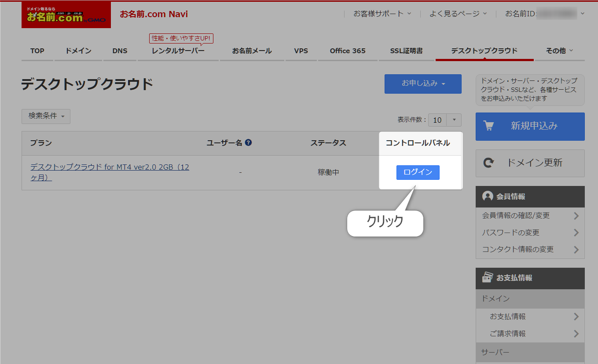The width and height of the screenshot is (598, 364).
Task: Click chevron next to パスワードの変更
Action: click(x=576, y=233)
